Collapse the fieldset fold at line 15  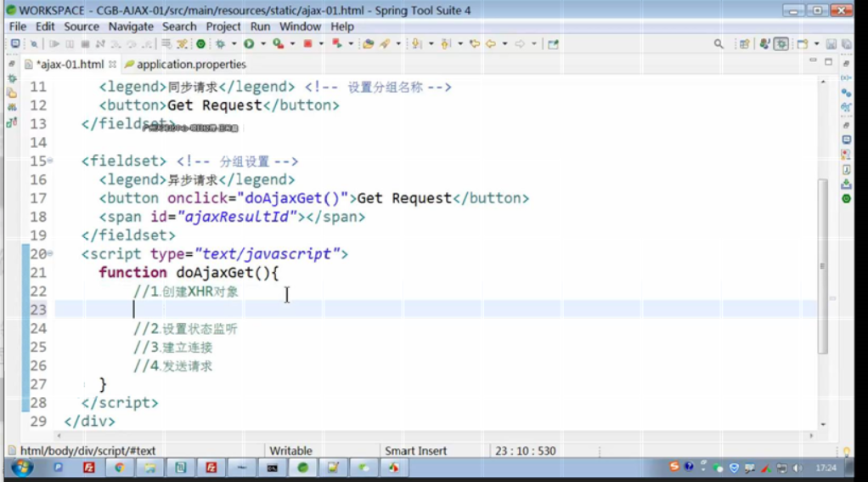click(x=50, y=161)
